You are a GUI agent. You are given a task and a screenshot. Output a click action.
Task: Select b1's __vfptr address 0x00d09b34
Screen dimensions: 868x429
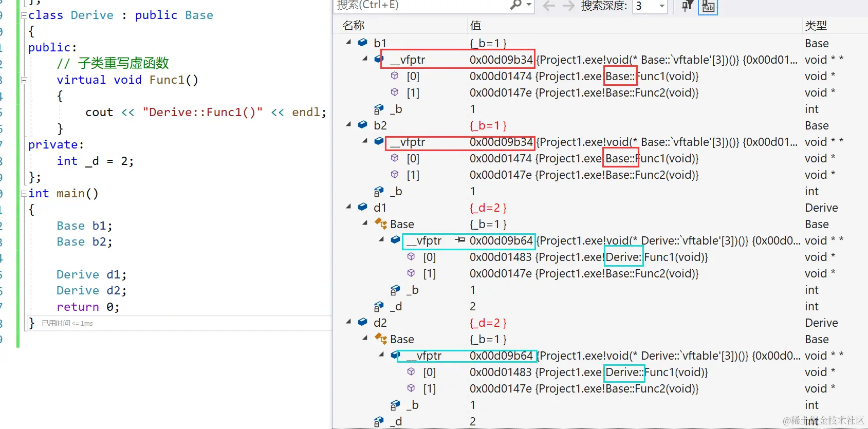501,60
